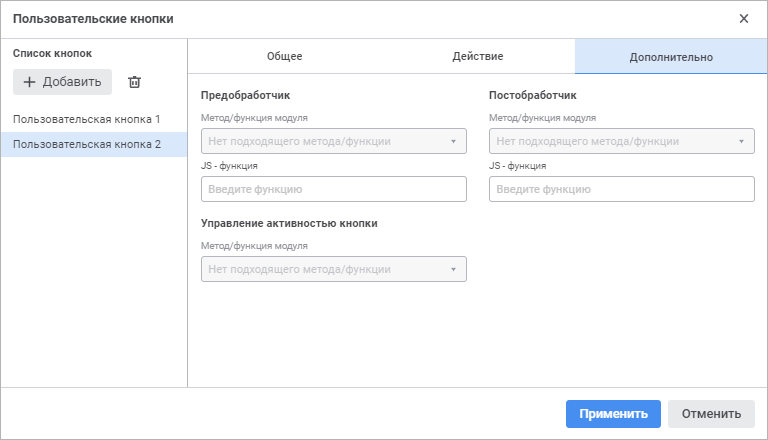Open Постобработчик module method dropdown
The height and width of the screenshot is (440, 768).
[610, 141]
